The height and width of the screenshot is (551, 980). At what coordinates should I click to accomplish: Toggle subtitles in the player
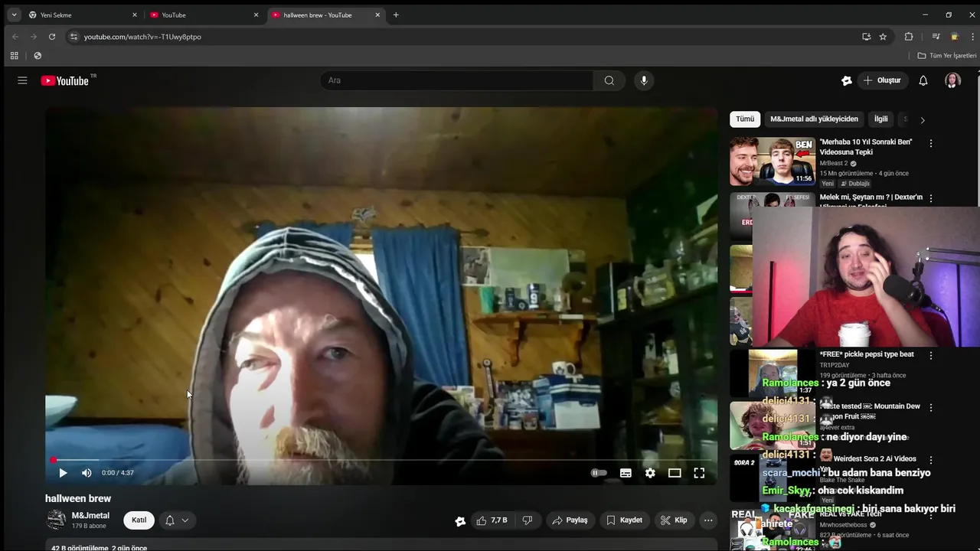tap(626, 473)
